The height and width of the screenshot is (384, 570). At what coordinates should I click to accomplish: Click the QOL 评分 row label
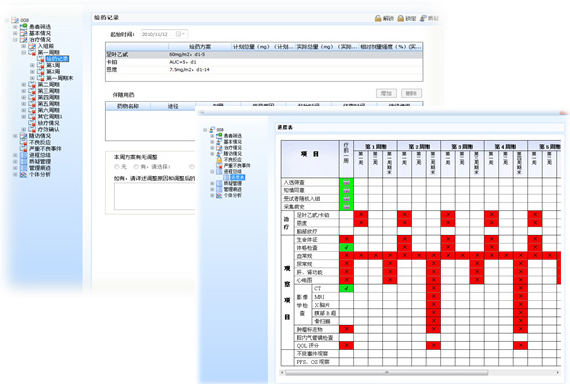308,345
